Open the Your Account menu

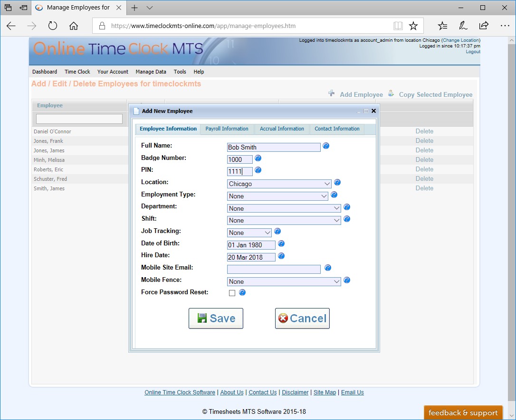click(x=113, y=72)
